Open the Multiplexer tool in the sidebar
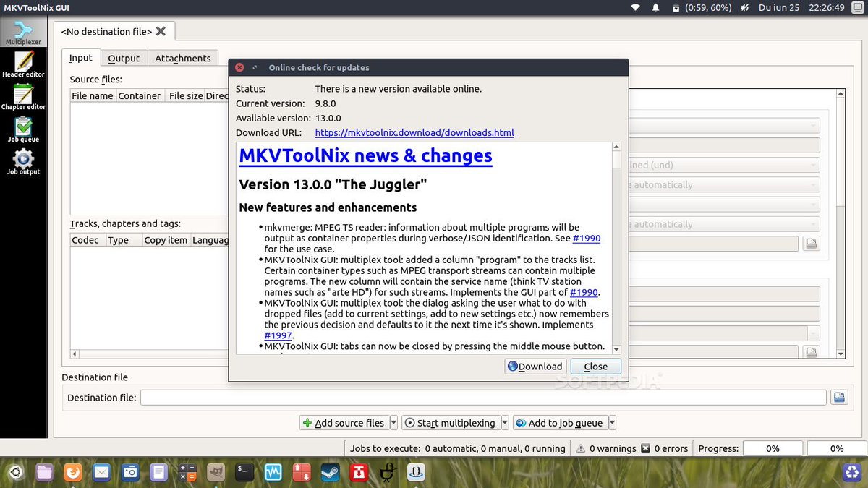Screen dimensions: 868x488 click(23, 33)
